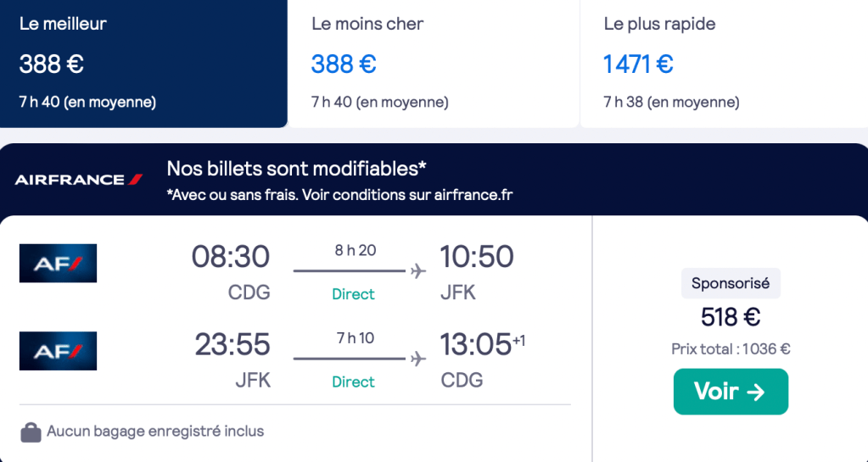The image size is (868, 462).
Task: Switch to the "Le moins cher" tab
Action: [x=433, y=64]
